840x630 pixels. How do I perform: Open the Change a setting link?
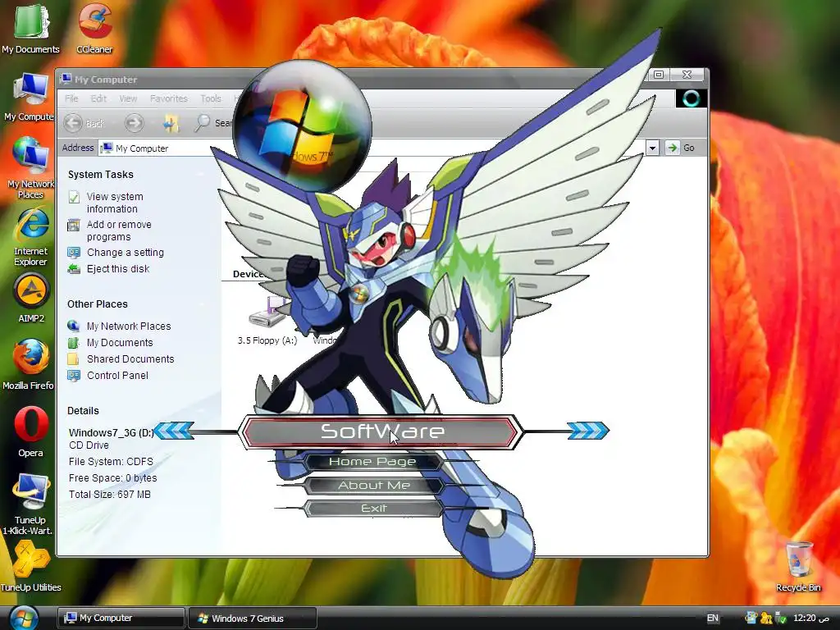coord(126,253)
